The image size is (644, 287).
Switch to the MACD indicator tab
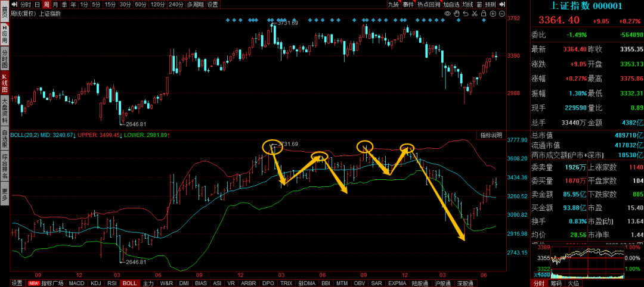76,283
